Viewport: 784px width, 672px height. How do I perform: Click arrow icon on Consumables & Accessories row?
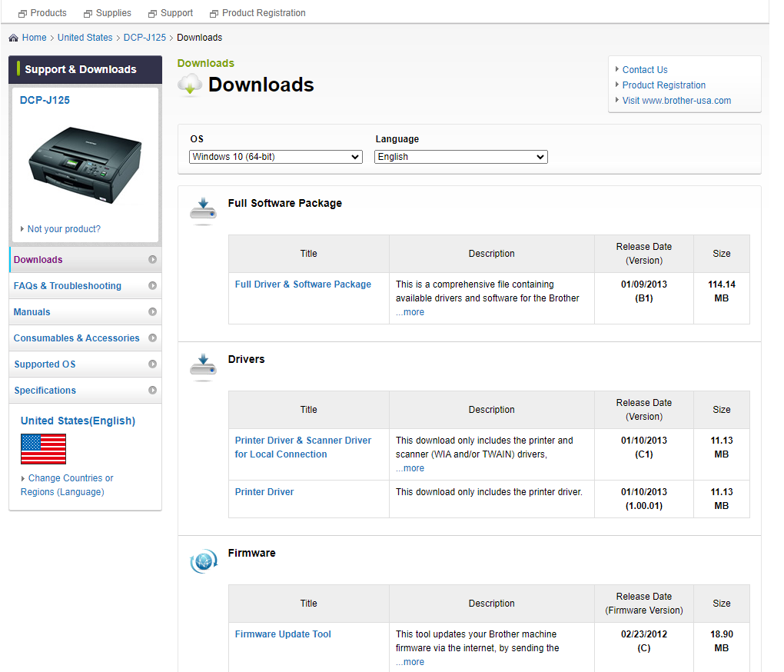(152, 338)
